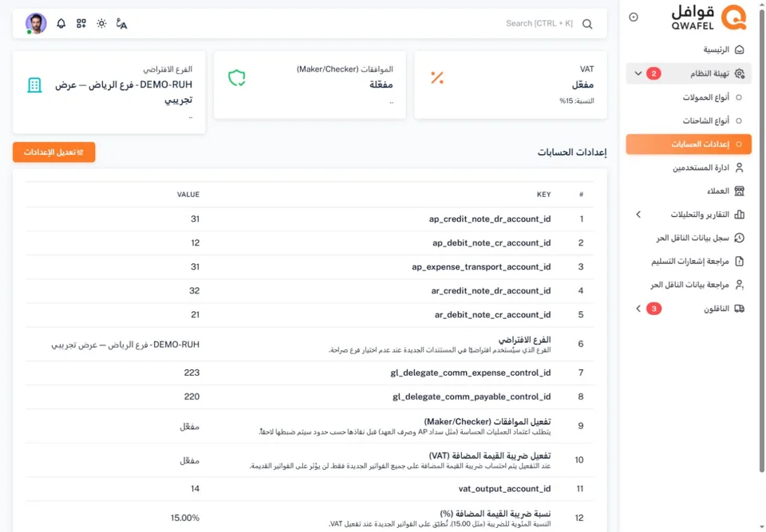Click value 21 for ar_debit_note_cr_account_id
This screenshot has height=532, width=766.
195,314
